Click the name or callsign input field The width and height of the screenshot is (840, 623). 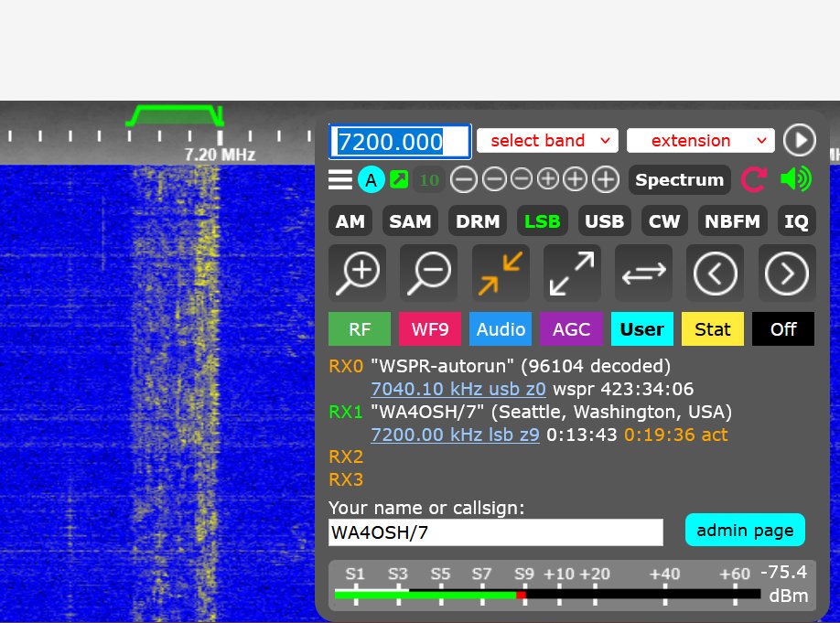(x=496, y=532)
